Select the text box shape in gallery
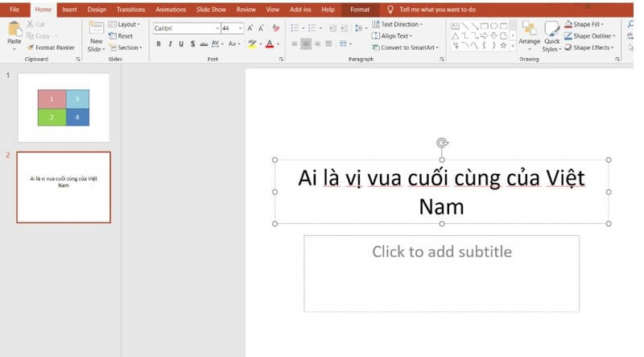This screenshot has width=644, height=357. [x=455, y=27]
